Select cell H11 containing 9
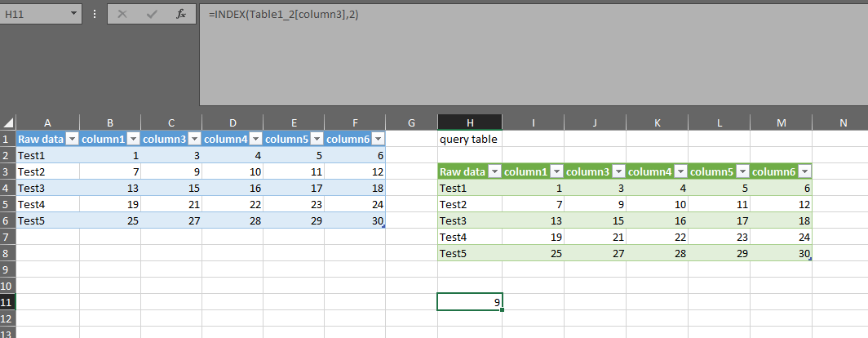 click(470, 302)
